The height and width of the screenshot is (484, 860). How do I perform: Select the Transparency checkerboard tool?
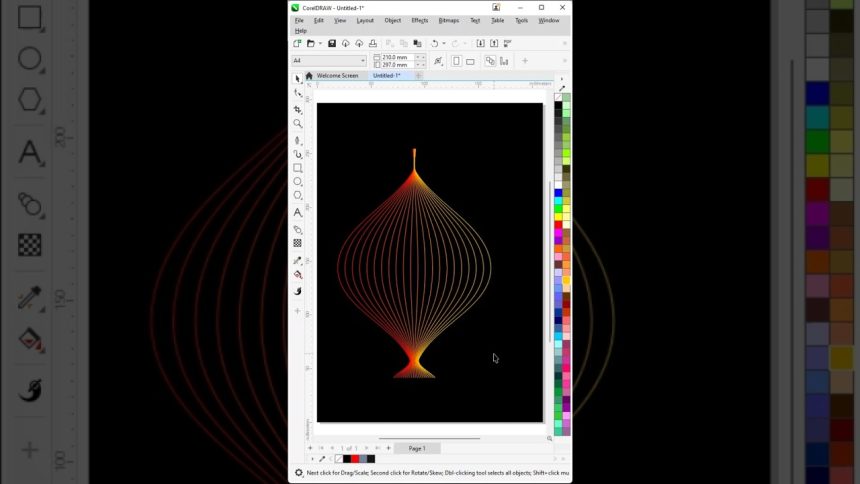click(x=297, y=243)
